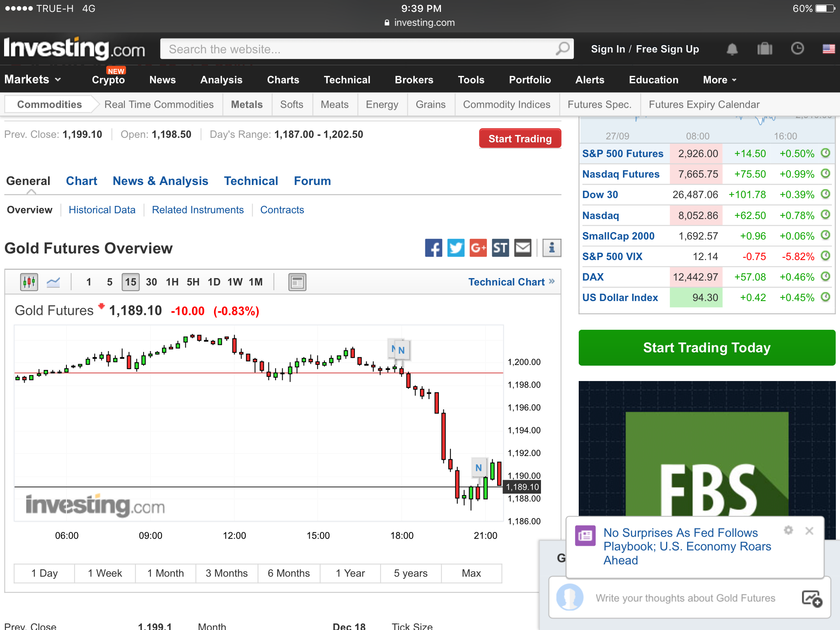
Task: Share on Facebook icon
Action: pyautogui.click(x=434, y=248)
